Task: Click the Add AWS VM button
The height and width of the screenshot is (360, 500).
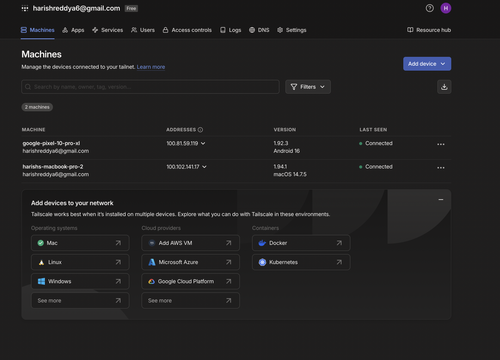Action: (190, 243)
